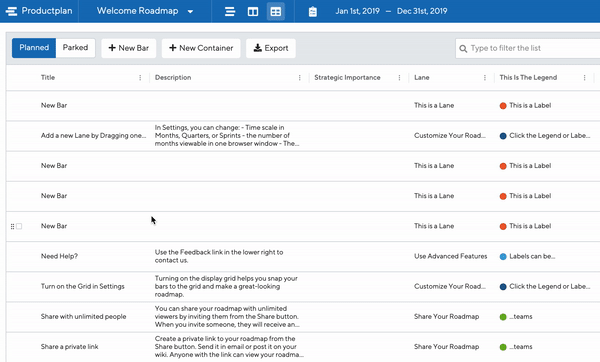Image resolution: width=600 pixels, height=362 pixels.
Task: Open the Title column options menu
Action: (x=140, y=78)
